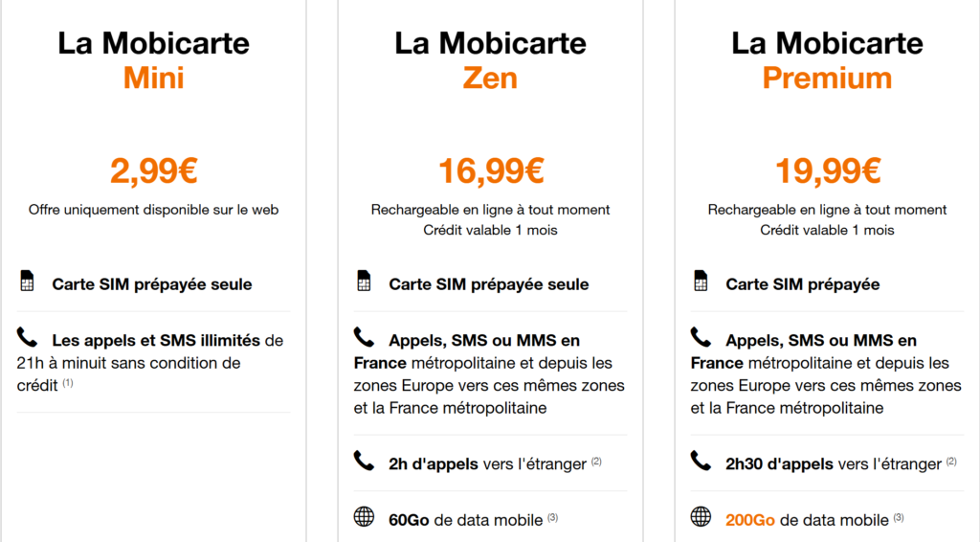The image size is (980, 542).
Task: Click footnote (2) after Zen 2h d'appels
Action: 596,462
